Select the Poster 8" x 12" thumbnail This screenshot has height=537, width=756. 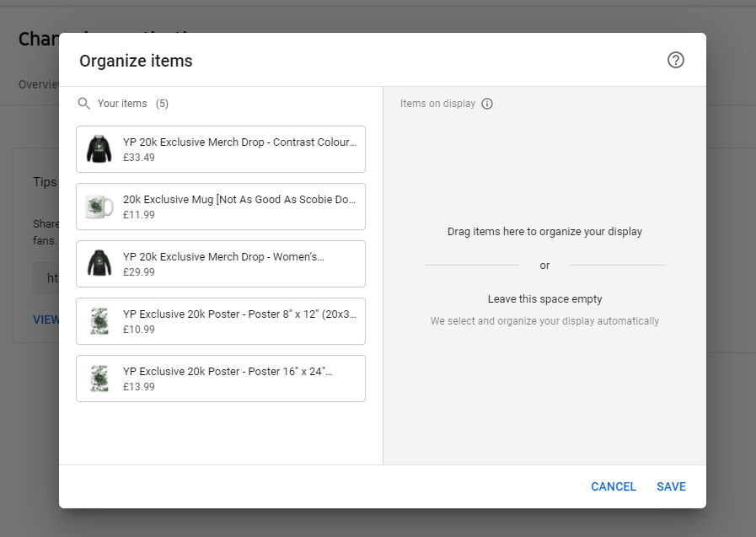[99, 321]
